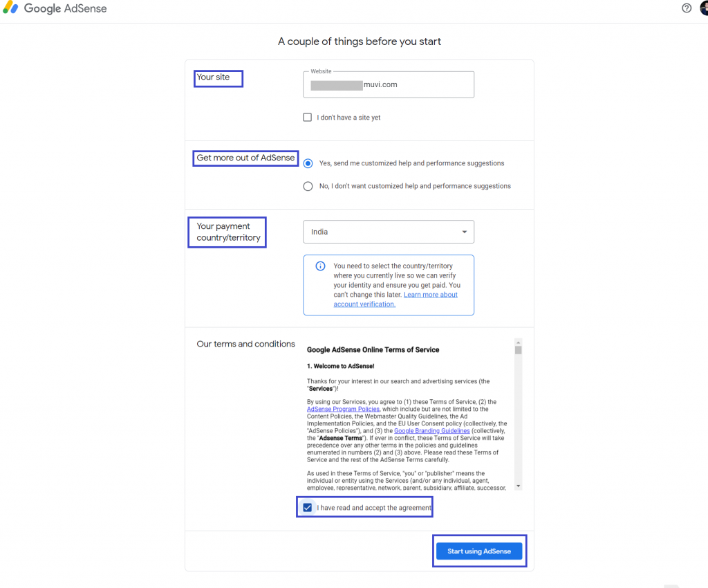
Task: Select 'No, I don't want customized help' option
Action: (x=308, y=185)
